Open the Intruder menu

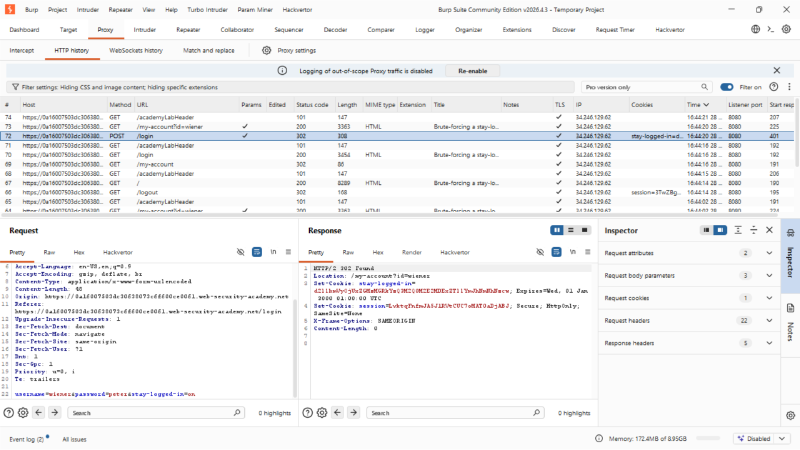(88, 10)
